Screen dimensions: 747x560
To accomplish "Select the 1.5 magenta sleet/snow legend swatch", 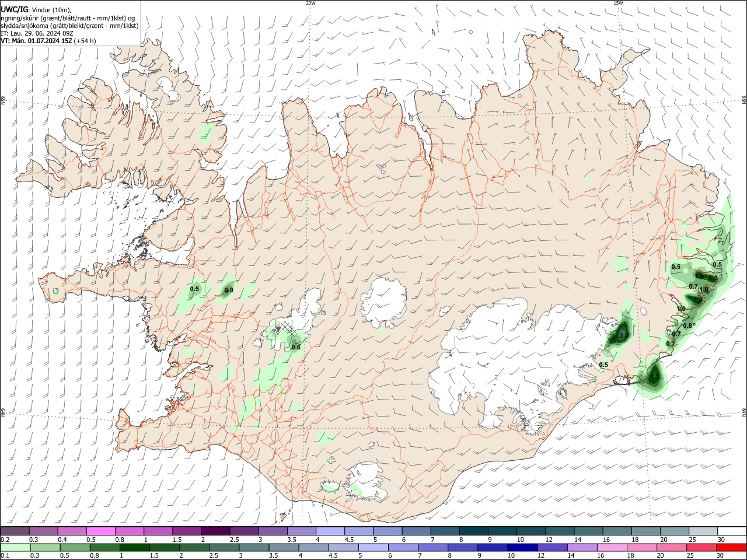I will tap(187, 531).
